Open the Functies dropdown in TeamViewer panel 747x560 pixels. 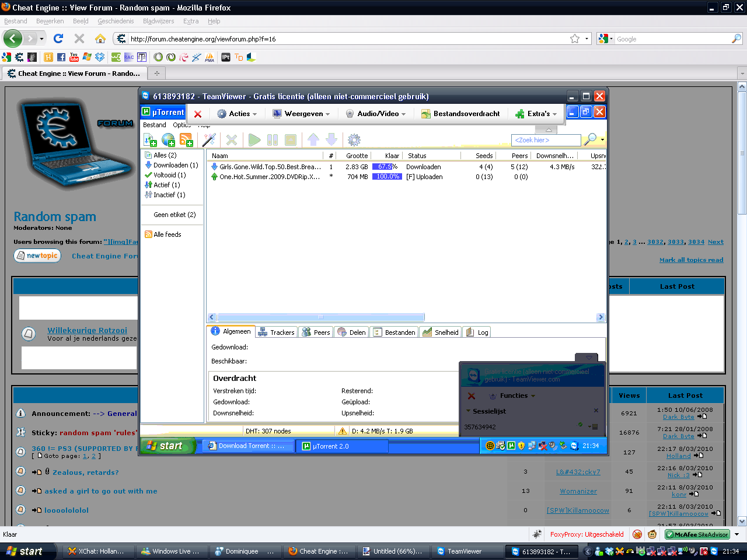point(512,395)
